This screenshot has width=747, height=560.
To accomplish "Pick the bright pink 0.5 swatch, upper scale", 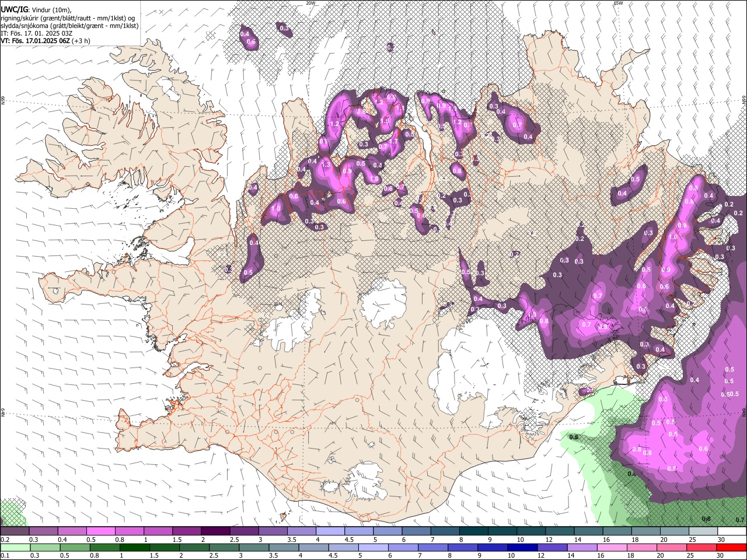I will 100,531.
